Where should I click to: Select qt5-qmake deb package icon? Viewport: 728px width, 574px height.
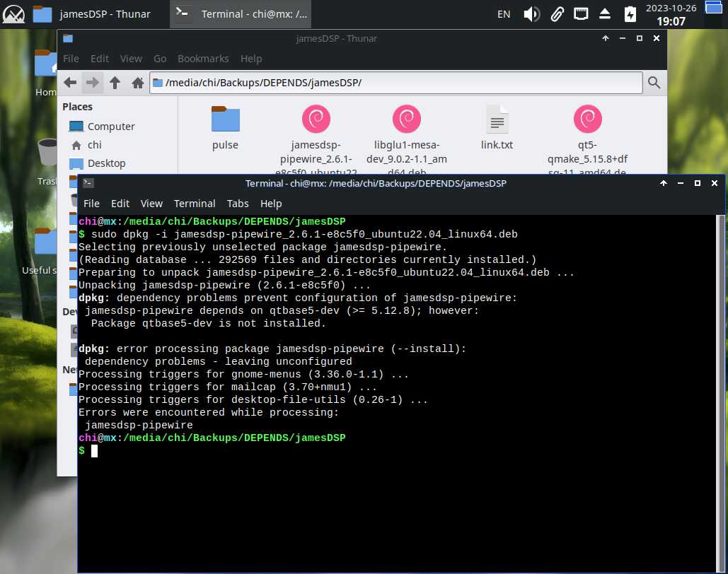pos(588,119)
